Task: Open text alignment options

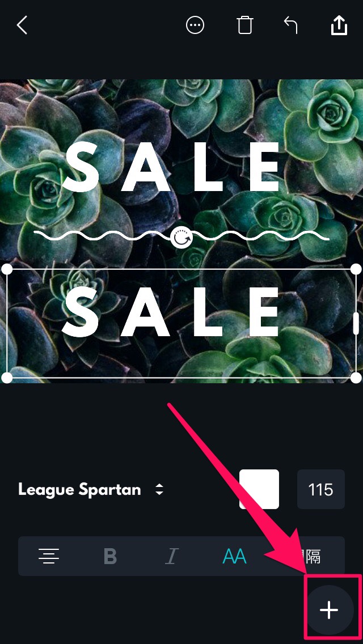Action: (49, 556)
